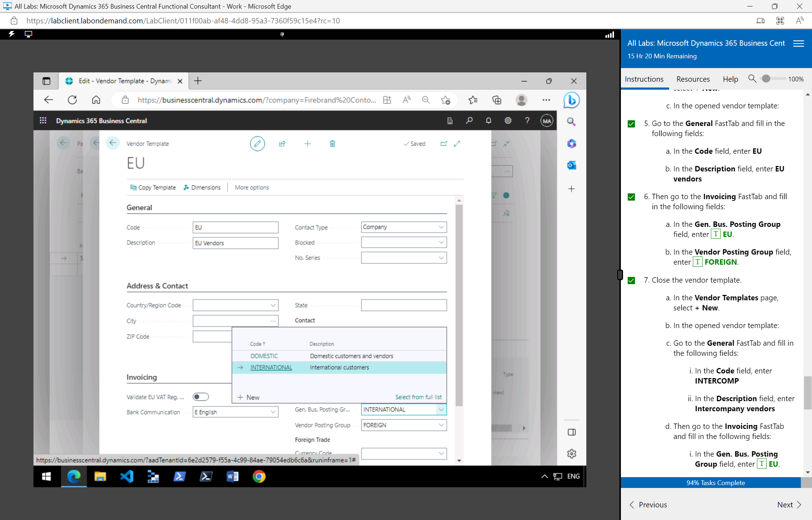Image resolution: width=812 pixels, height=520 pixels.
Task: Expand the Vendor Posting Group dropdown
Action: [441, 425]
